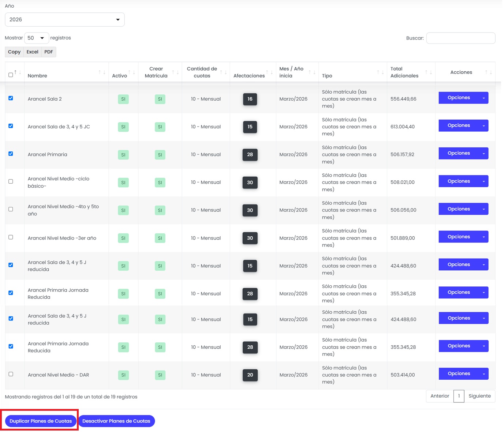
Task: Open Opciones for Arancel Nivel Medio - DAR
Action: (x=463, y=373)
